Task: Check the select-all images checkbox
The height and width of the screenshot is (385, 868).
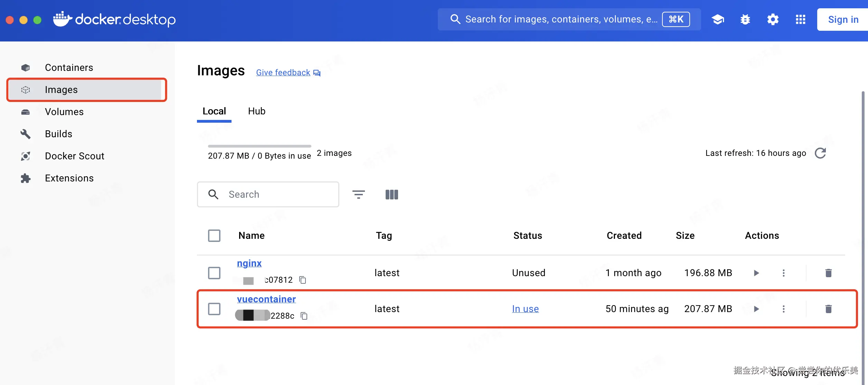Action: pos(214,236)
